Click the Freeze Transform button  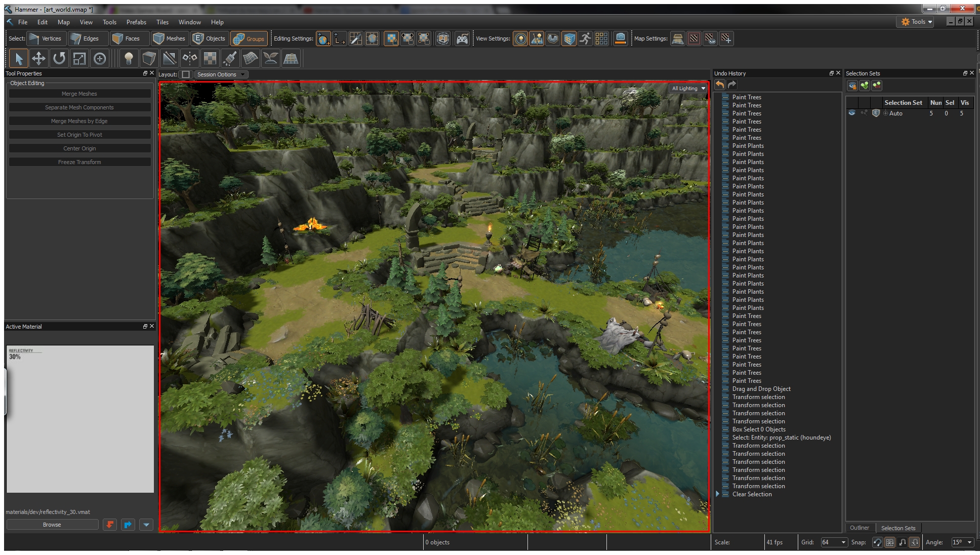(x=79, y=162)
